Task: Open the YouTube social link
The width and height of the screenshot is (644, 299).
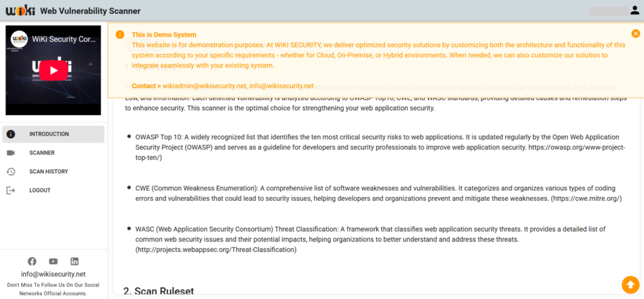Action: [53, 261]
